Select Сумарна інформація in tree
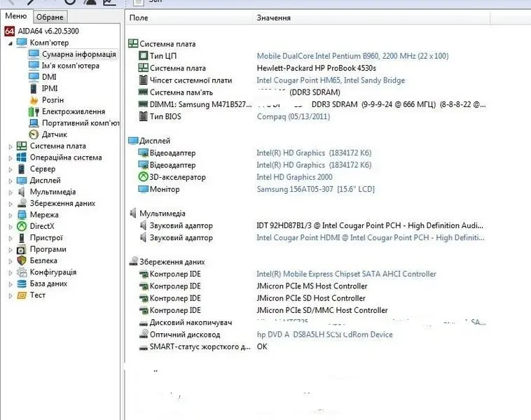Screen dimensions: 531x420 79,54
